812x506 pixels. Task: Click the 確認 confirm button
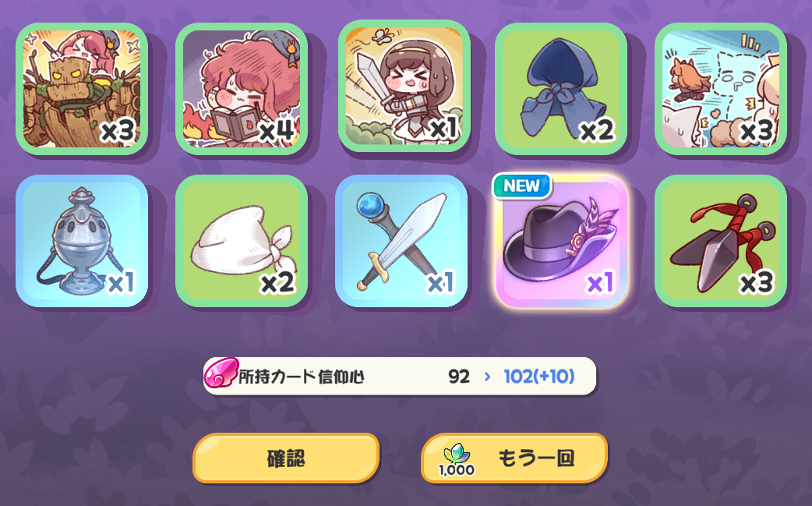[286, 458]
